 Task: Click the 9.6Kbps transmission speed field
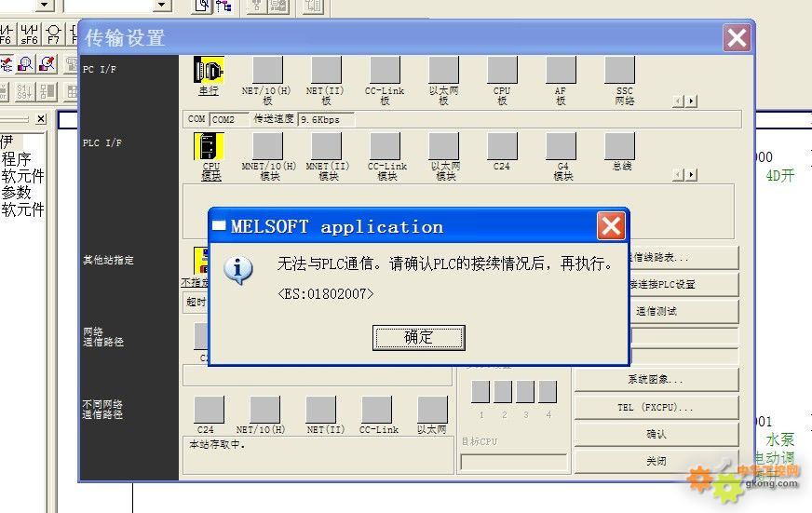pos(326,119)
